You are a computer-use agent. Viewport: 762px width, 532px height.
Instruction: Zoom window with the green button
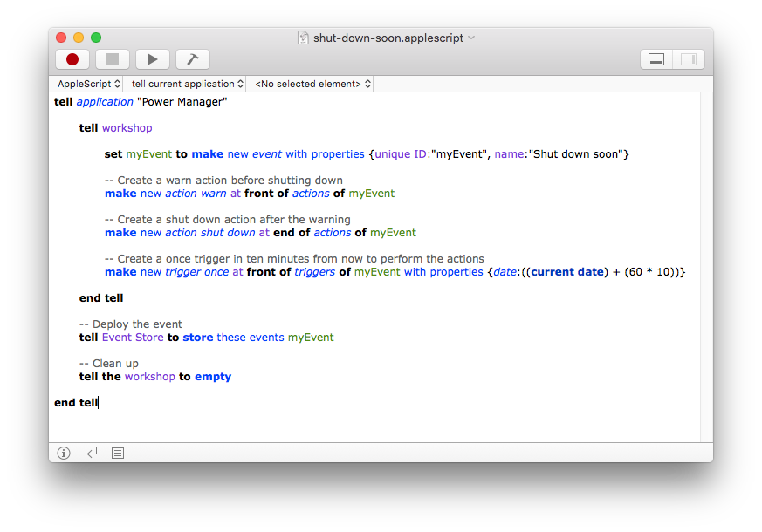pyautogui.click(x=96, y=38)
